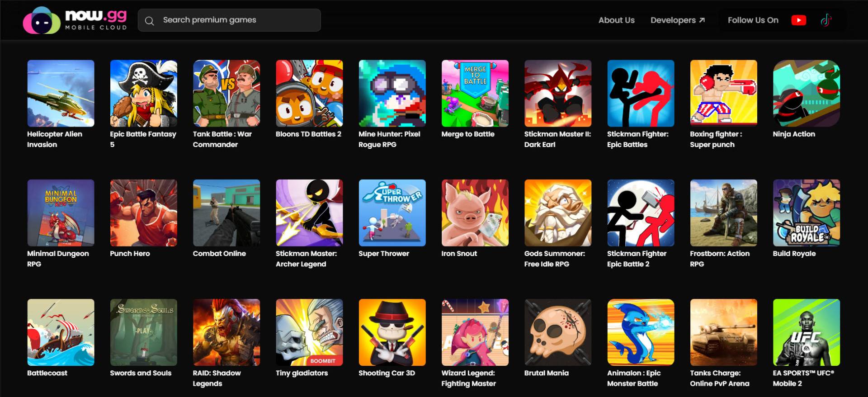Open Stickman Master Archer Legend icon

tap(309, 213)
